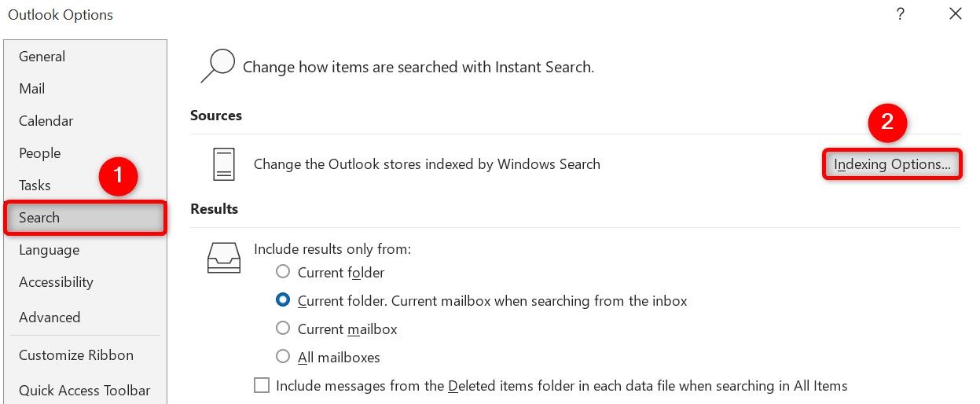Open the Indexing Options button
The height and width of the screenshot is (404, 980).
click(892, 164)
